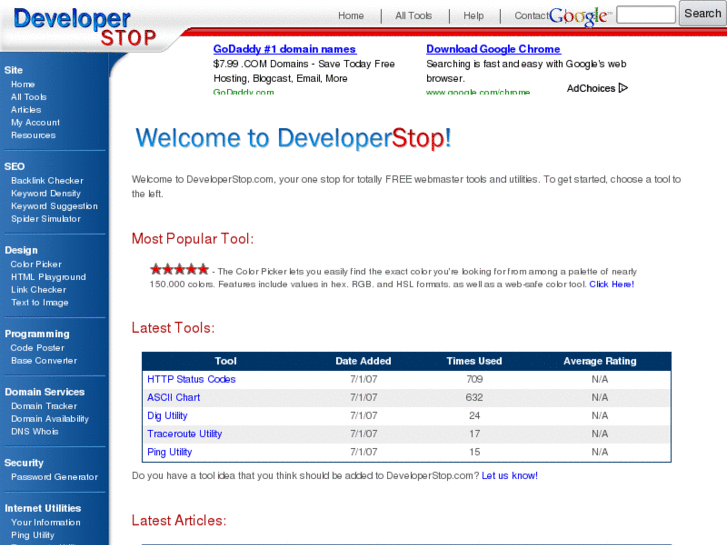The image size is (727, 545).
Task: Open the Base Converter tool
Action: (x=44, y=360)
